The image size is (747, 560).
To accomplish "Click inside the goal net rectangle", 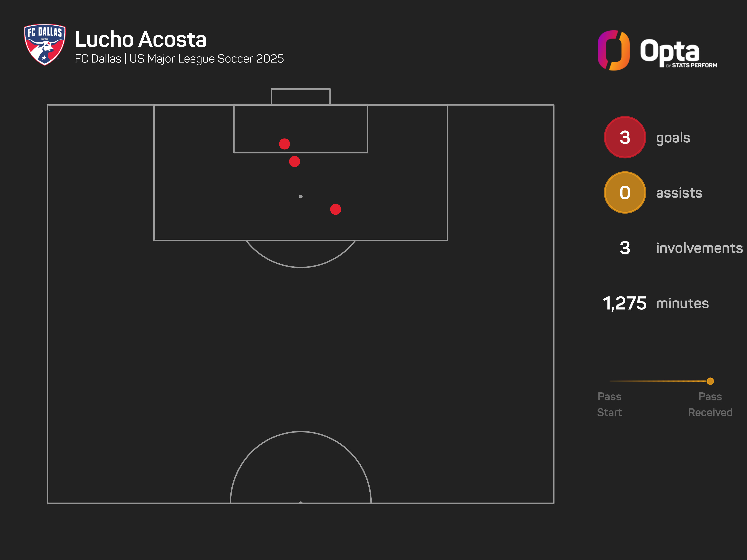I will tap(300, 97).
